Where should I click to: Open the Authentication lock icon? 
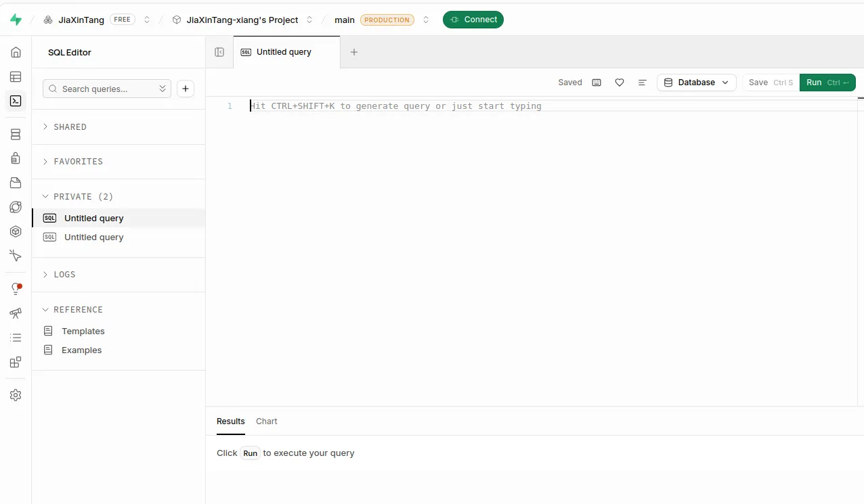16,158
